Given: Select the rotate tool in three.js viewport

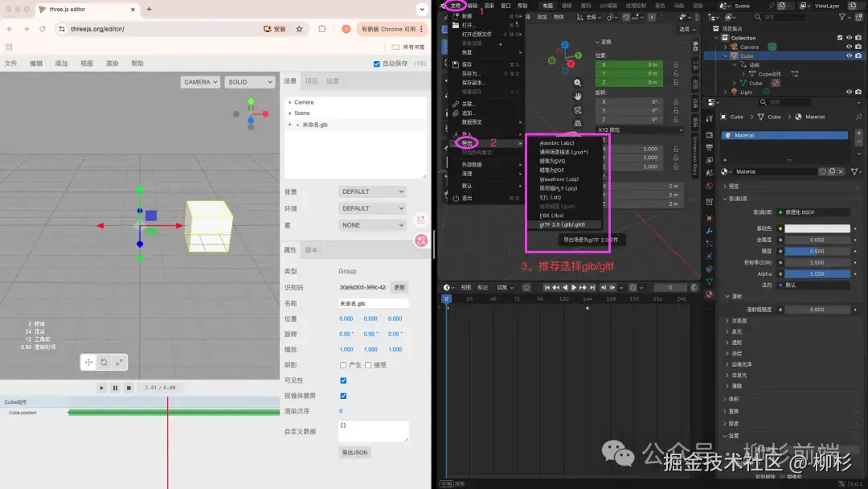Looking at the screenshot, I should 104,362.
